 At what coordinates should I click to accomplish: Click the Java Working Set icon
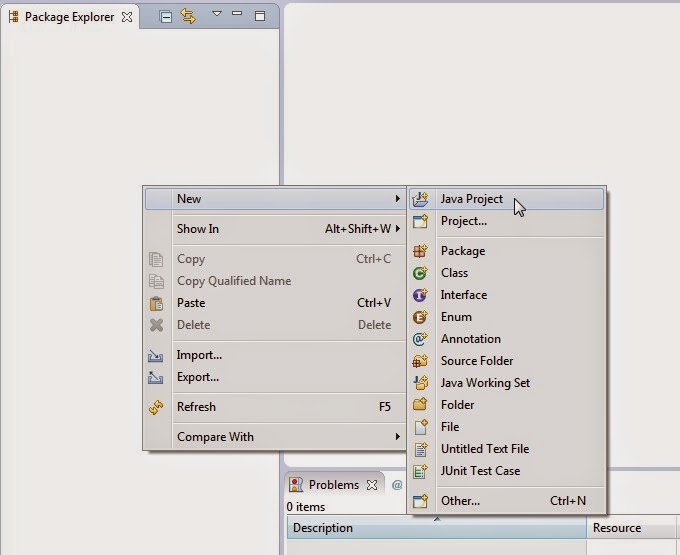420,383
